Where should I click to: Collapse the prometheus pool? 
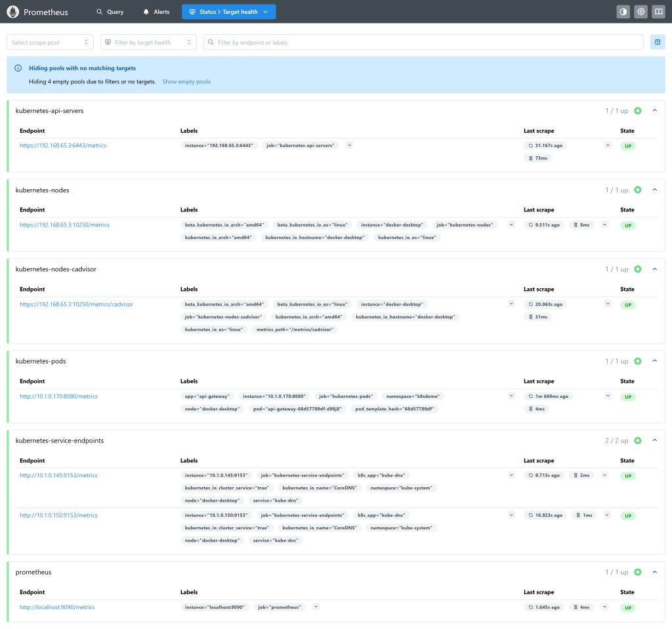(x=654, y=572)
